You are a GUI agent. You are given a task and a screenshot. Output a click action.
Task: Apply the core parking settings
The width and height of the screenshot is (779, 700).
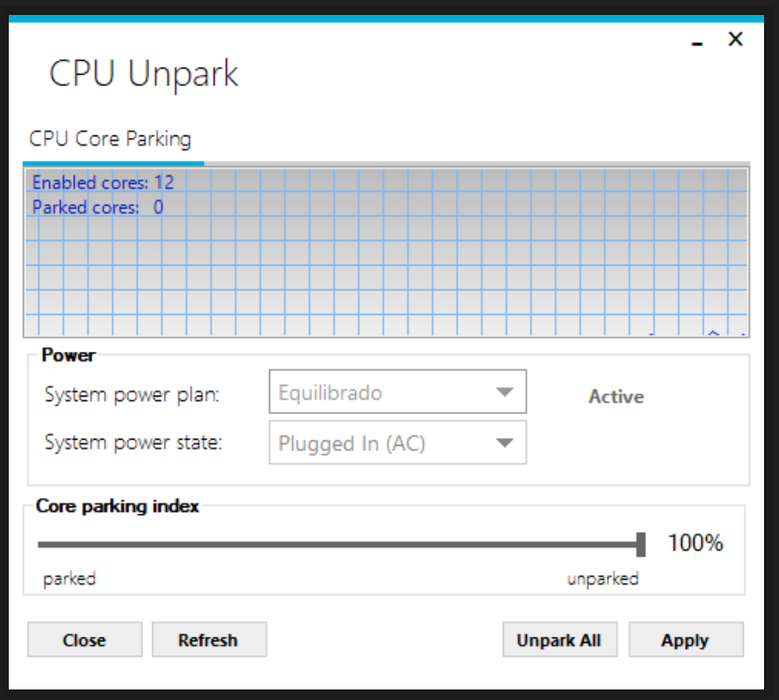(x=685, y=640)
